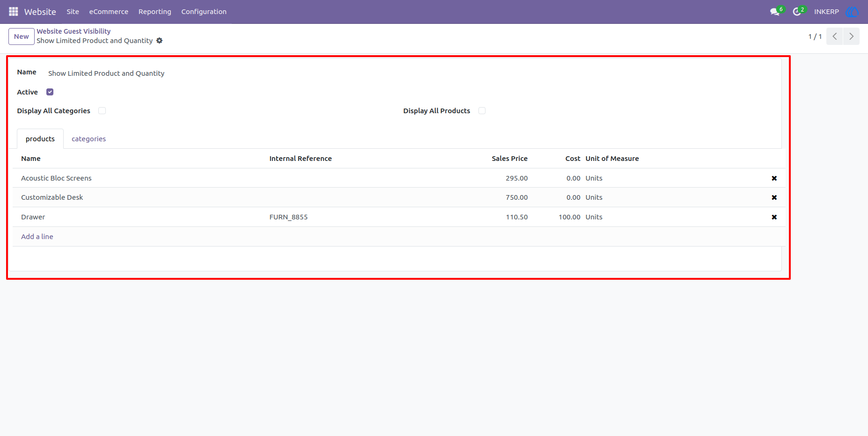Screen dimensions: 868x436
Task: Open the Configuration menu
Action: [x=204, y=12]
